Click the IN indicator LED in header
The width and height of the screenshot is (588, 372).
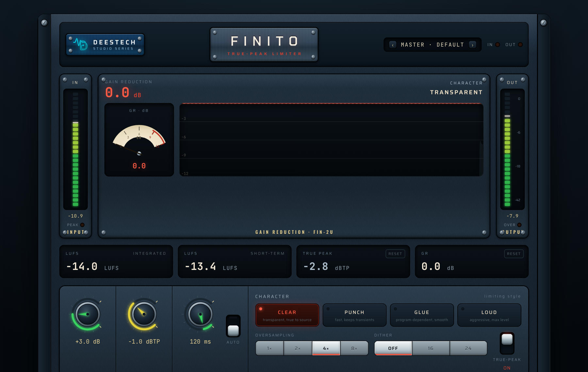(x=498, y=45)
